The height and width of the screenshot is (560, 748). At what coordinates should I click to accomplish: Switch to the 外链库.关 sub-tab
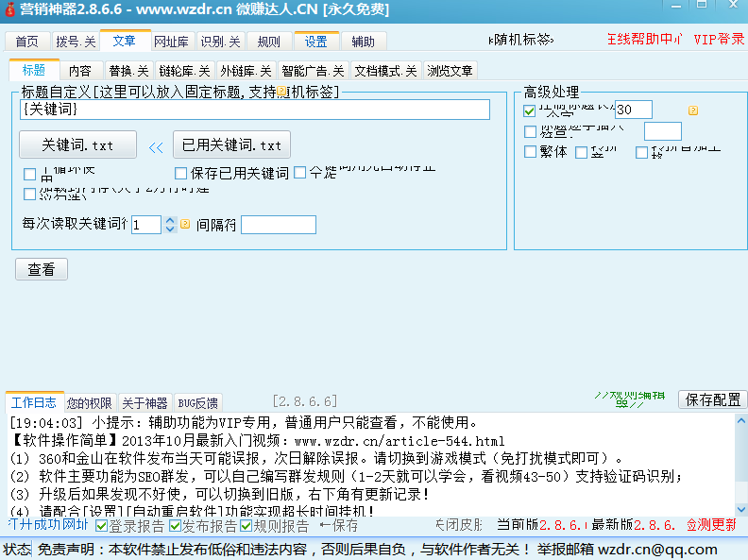tap(246, 71)
